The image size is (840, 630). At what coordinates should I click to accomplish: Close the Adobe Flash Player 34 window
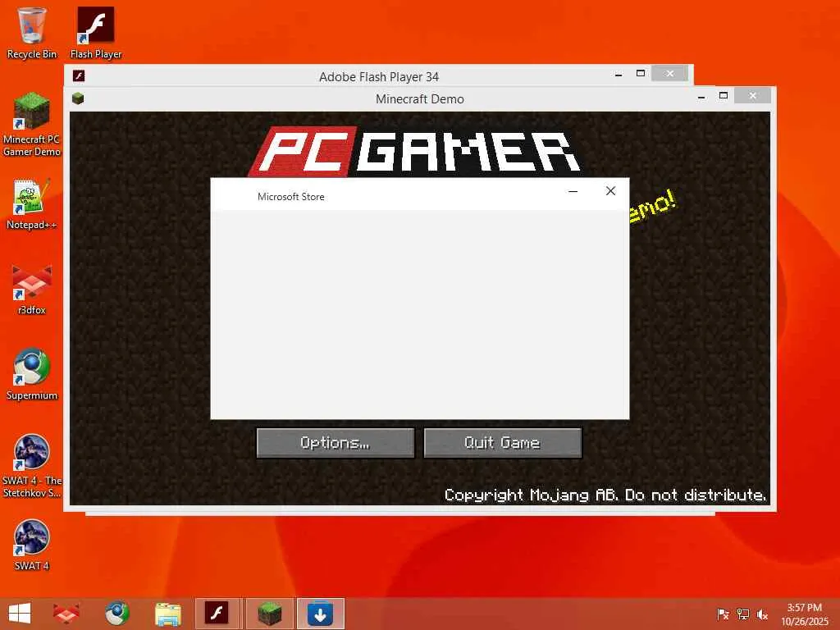pyautogui.click(x=669, y=73)
